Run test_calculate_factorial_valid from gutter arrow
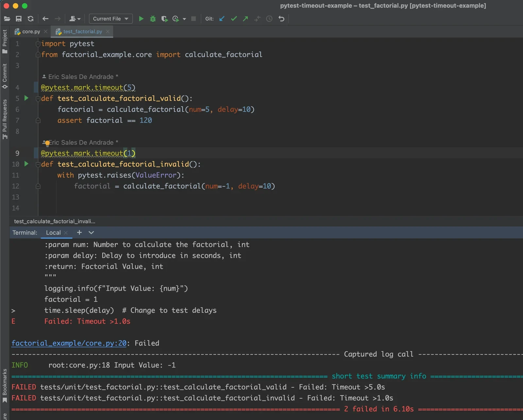The height and width of the screenshot is (420, 523). pyautogui.click(x=26, y=98)
